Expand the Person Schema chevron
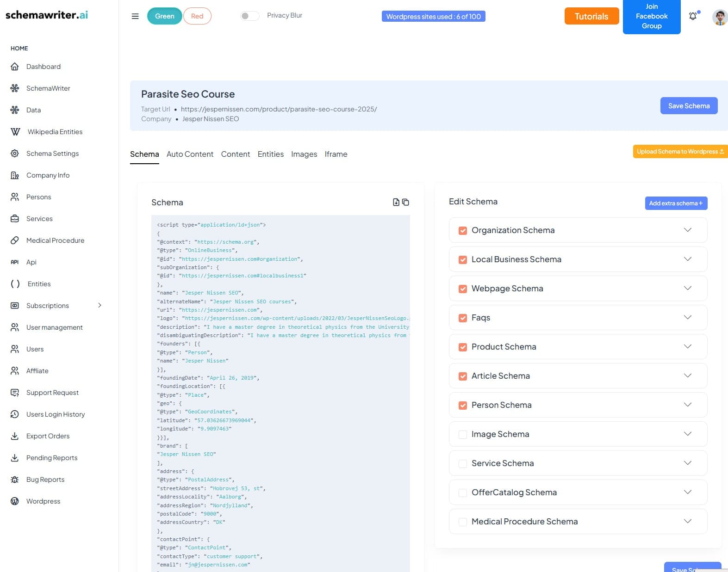728x572 pixels. [x=688, y=405]
